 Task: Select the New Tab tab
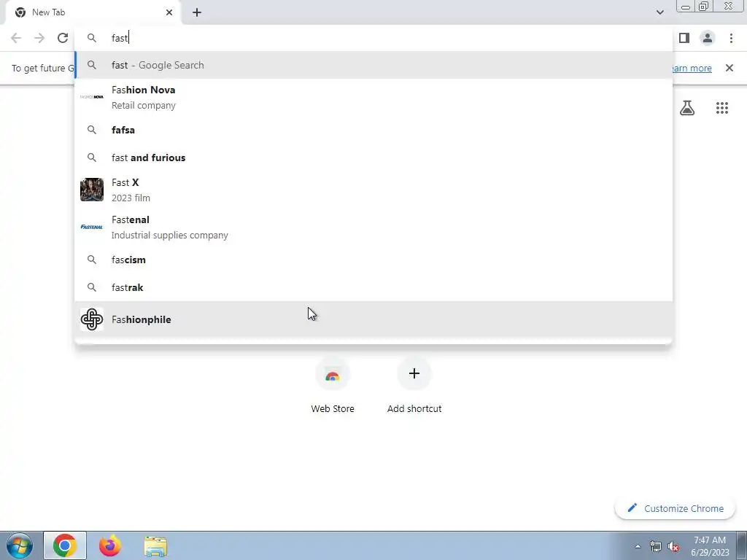(93, 12)
